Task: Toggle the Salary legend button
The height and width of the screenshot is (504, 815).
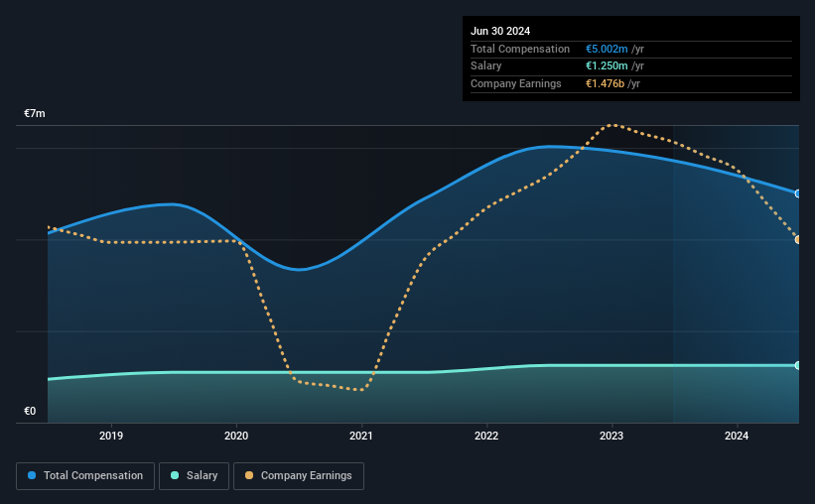Action: click(194, 476)
